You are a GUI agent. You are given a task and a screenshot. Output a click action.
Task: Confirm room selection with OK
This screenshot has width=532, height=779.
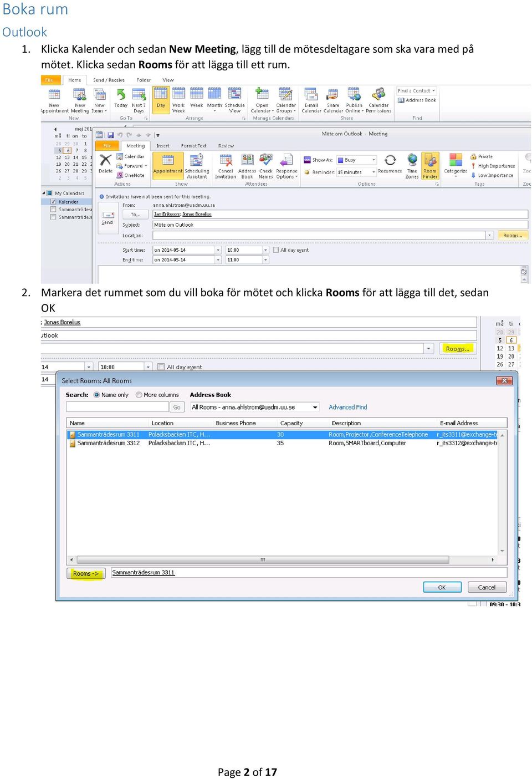click(442, 587)
